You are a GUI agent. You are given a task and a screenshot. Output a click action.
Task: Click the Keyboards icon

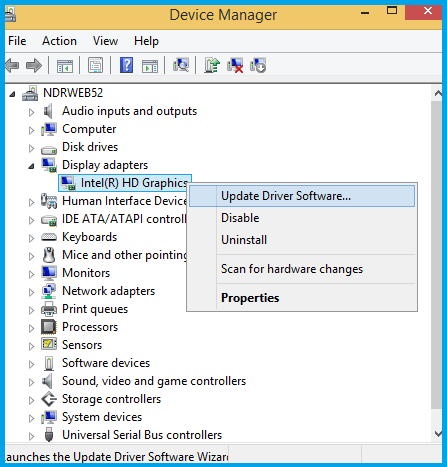point(49,237)
